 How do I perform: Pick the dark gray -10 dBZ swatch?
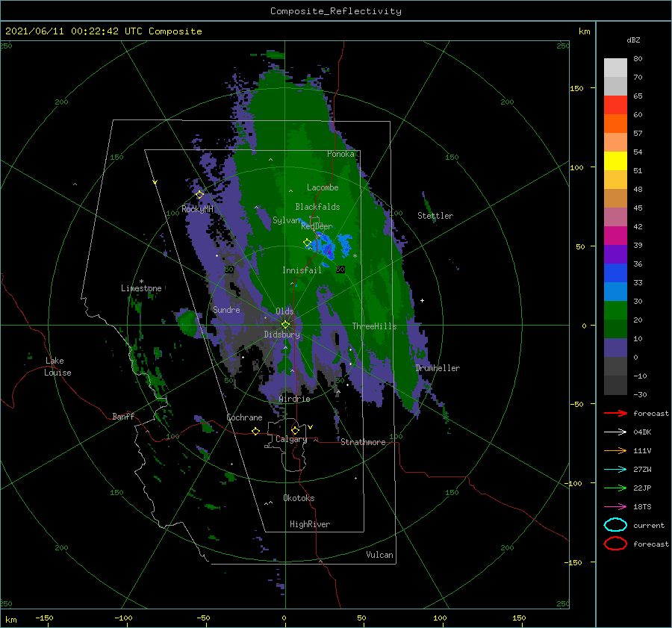click(615, 385)
